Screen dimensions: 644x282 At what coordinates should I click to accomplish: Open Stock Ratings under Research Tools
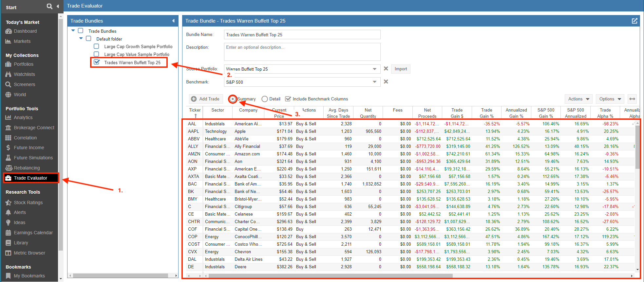tap(28, 203)
